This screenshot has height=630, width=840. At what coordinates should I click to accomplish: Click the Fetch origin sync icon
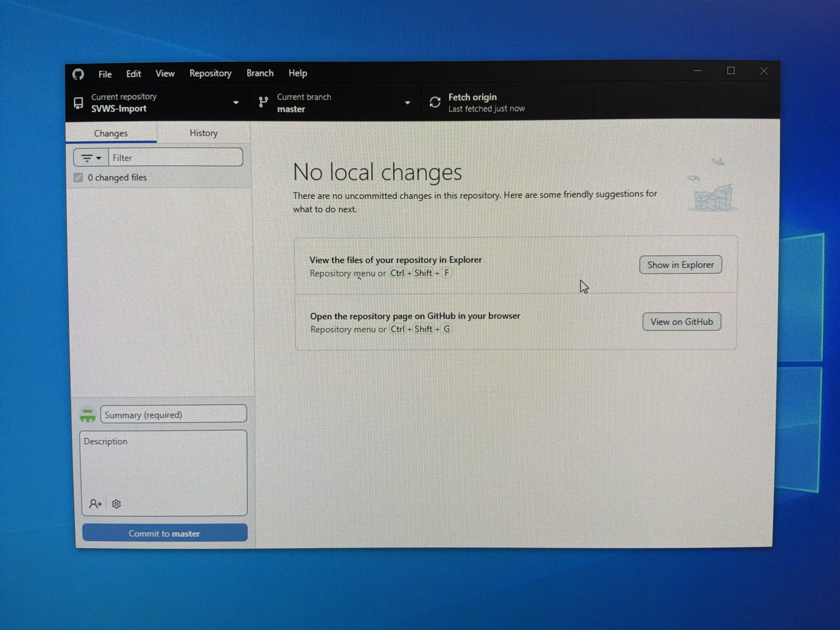[435, 102]
